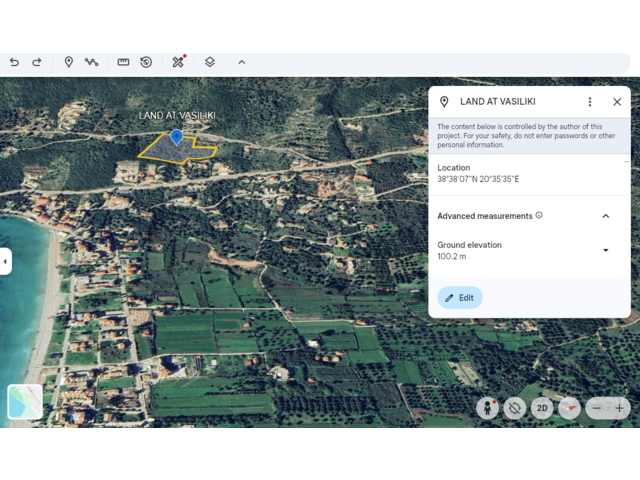The height and width of the screenshot is (480, 640).
Task: Click the undo arrow in the toolbar
Action: coord(14,62)
